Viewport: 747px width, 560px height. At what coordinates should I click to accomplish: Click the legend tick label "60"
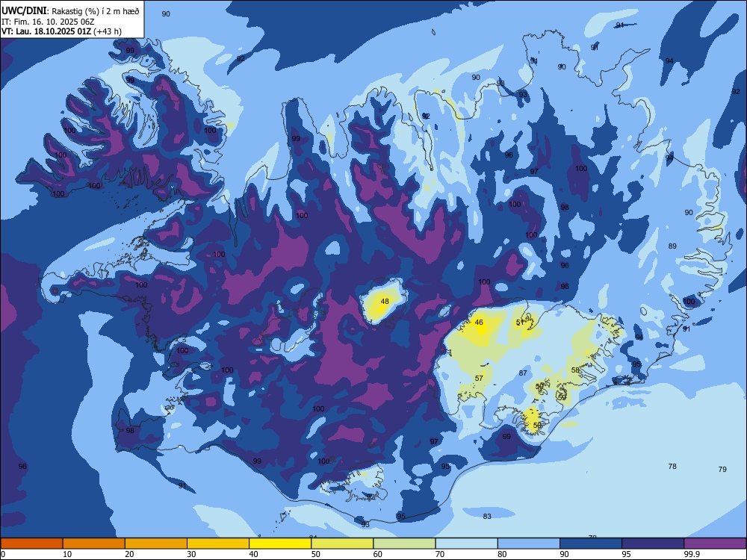click(378, 554)
